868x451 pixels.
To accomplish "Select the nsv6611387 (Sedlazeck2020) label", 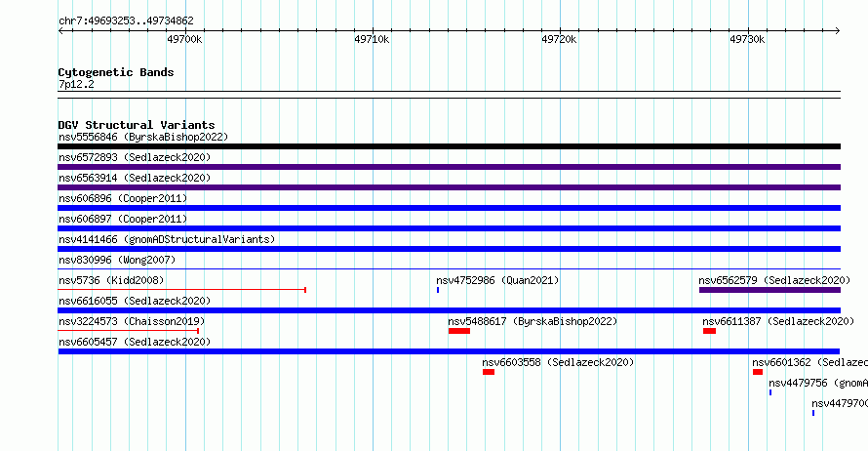I will (778, 321).
